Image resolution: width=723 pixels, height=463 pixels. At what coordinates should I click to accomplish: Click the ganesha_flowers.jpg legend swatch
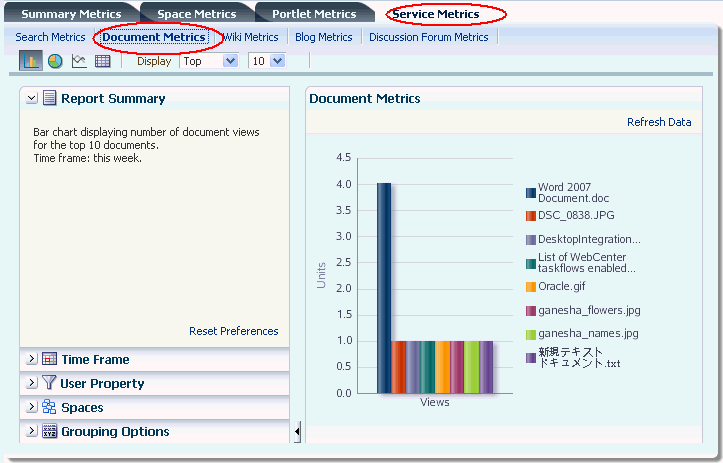tap(531, 310)
